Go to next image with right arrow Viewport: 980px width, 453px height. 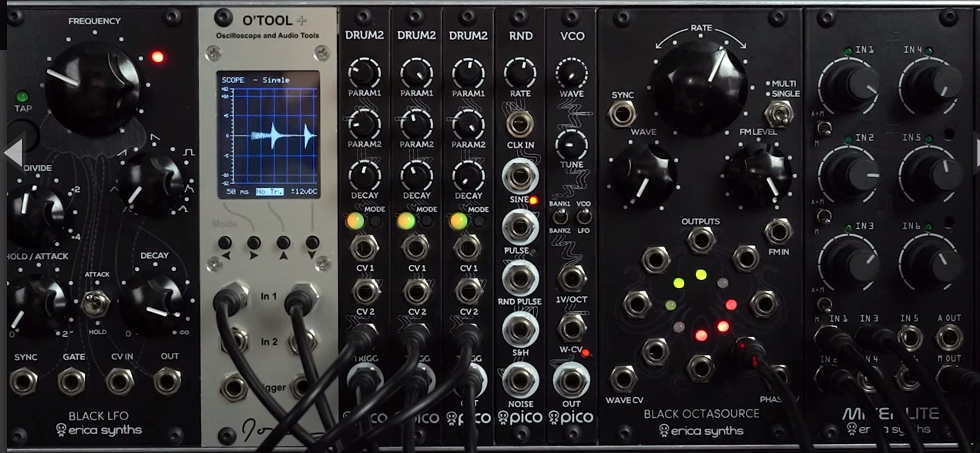tap(976, 153)
